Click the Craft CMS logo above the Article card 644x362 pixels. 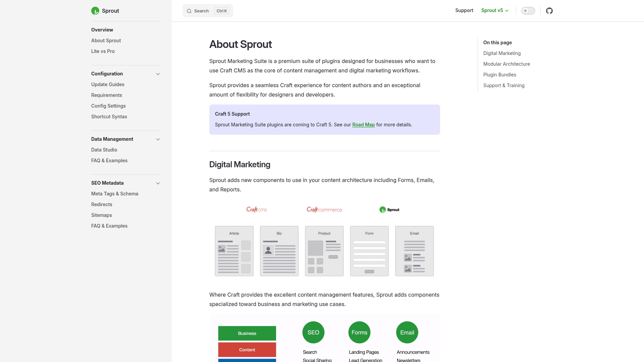[257, 209]
